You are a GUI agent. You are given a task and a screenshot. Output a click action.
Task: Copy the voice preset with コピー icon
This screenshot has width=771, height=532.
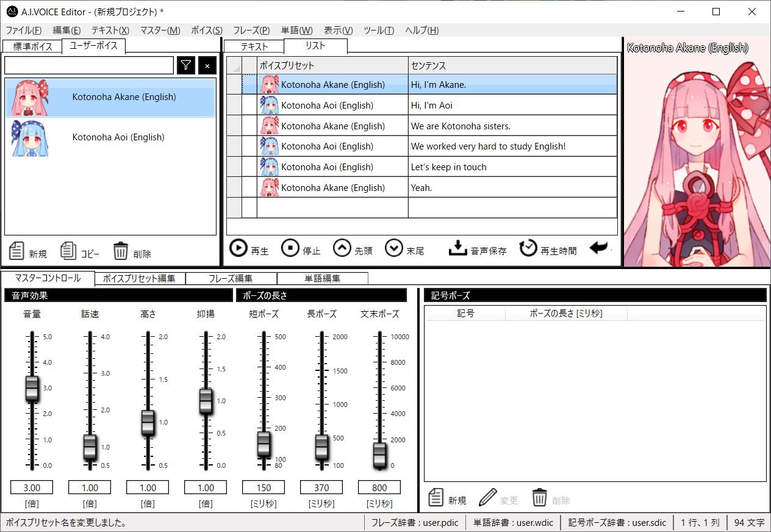[69, 251]
